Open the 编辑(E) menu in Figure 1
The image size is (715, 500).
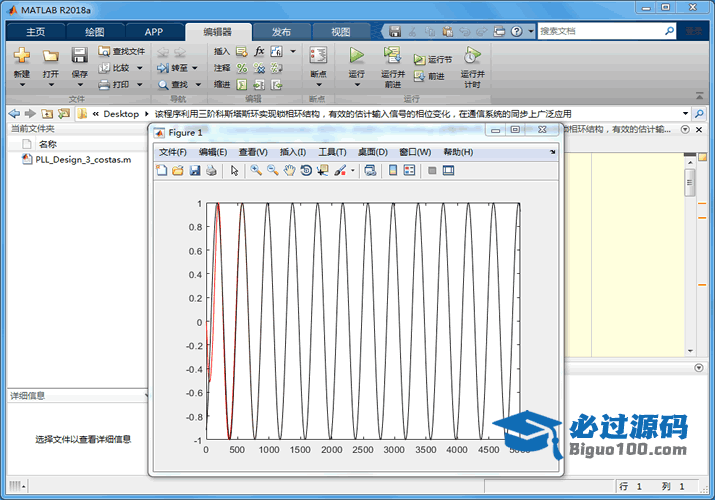(213, 152)
